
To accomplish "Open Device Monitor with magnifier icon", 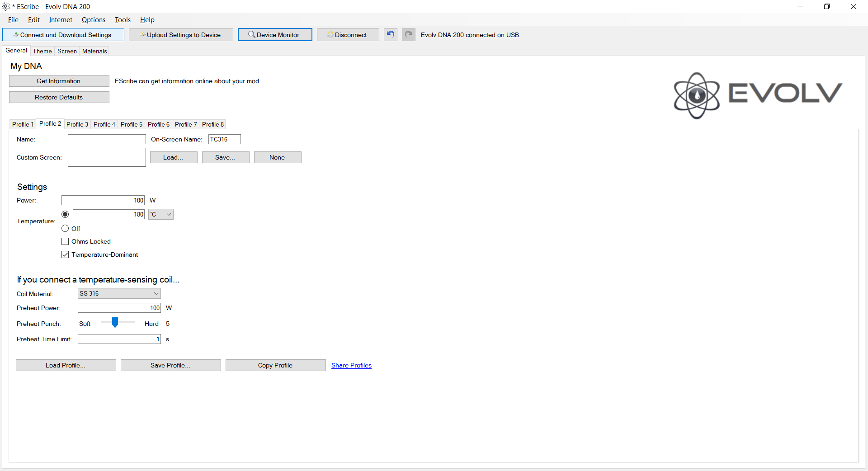I will point(275,35).
